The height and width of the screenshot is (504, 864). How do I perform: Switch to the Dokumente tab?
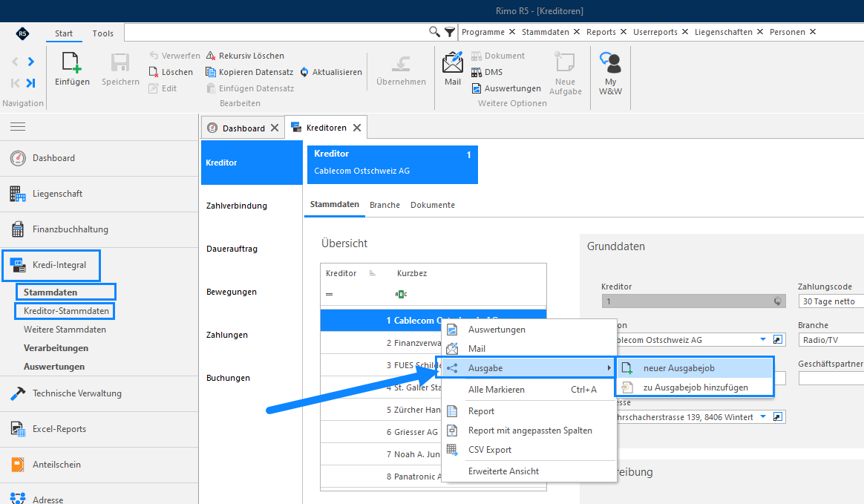point(433,205)
